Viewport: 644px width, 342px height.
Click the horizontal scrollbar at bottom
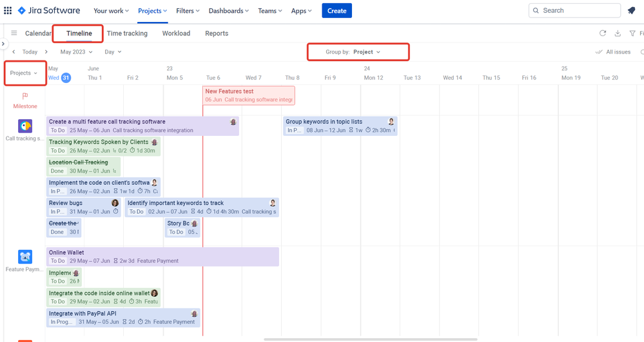click(x=371, y=339)
